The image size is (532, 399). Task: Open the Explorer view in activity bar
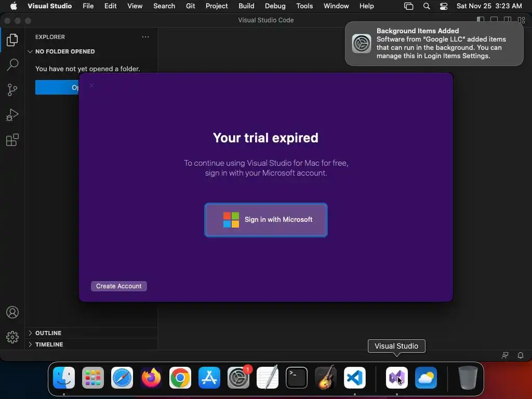tap(12, 40)
